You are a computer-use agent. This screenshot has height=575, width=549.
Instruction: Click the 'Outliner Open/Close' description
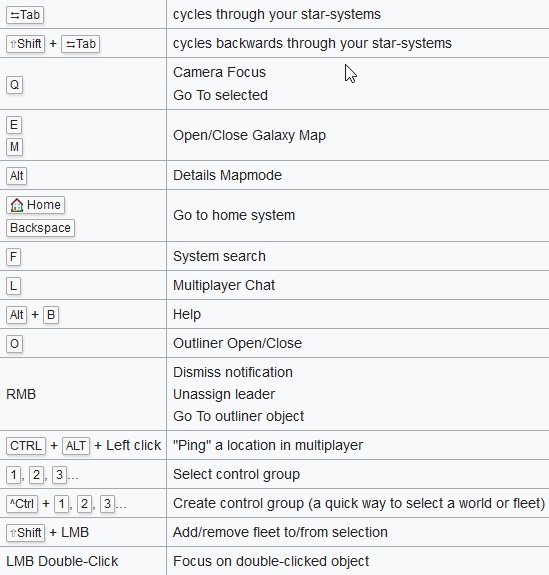(237, 344)
